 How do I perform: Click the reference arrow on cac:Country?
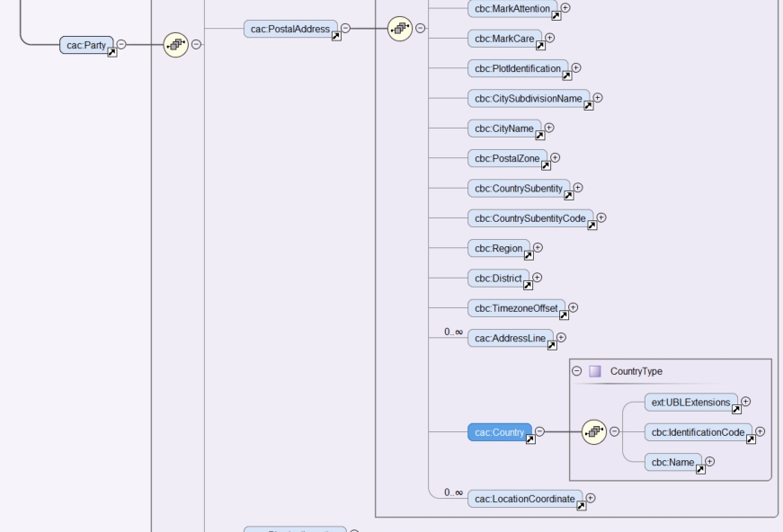point(530,439)
